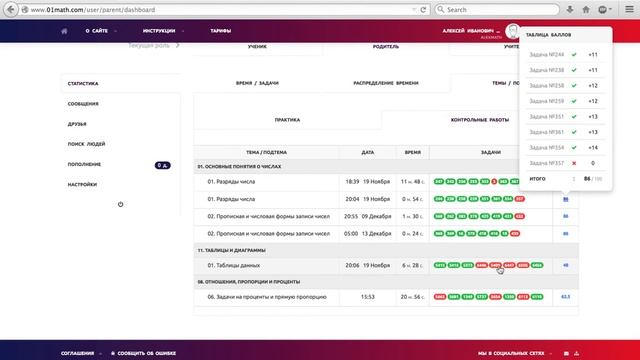Click the bug icon beside Сообщить об ошибке

tap(113, 353)
